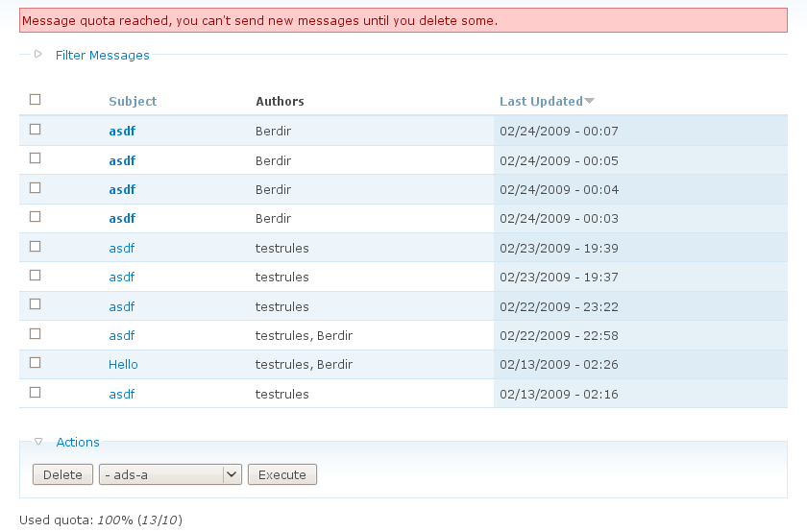Viewport: 807px width, 532px height.
Task: Check the box for 02/23/2009 19:39 message
Action: [36, 246]
